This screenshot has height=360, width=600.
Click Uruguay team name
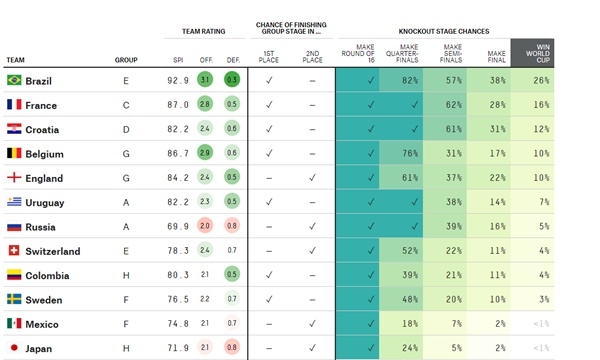pos(45,203)
